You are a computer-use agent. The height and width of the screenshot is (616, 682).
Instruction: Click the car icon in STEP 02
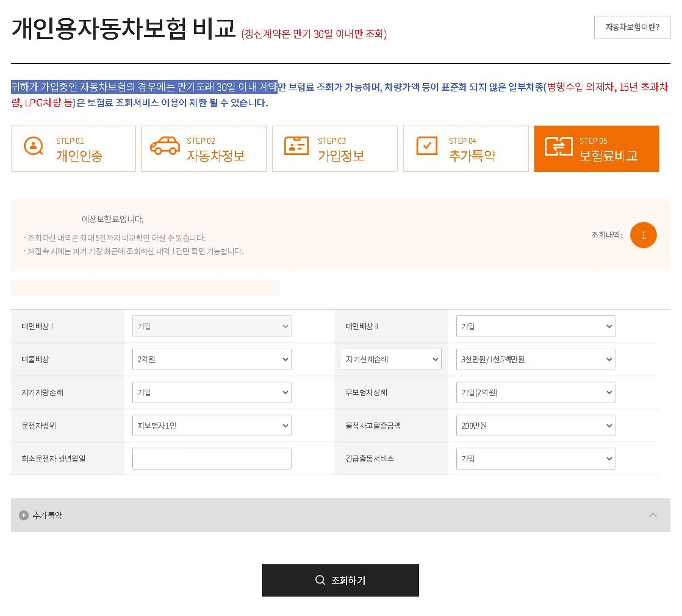click(165, 146)
